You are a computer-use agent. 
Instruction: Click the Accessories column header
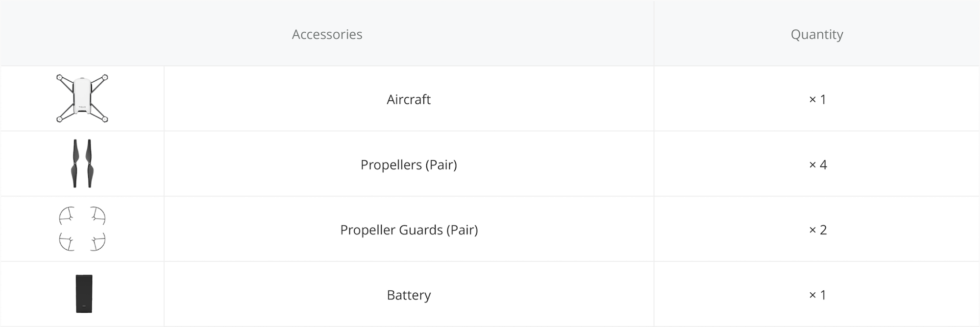pos(327,34)
